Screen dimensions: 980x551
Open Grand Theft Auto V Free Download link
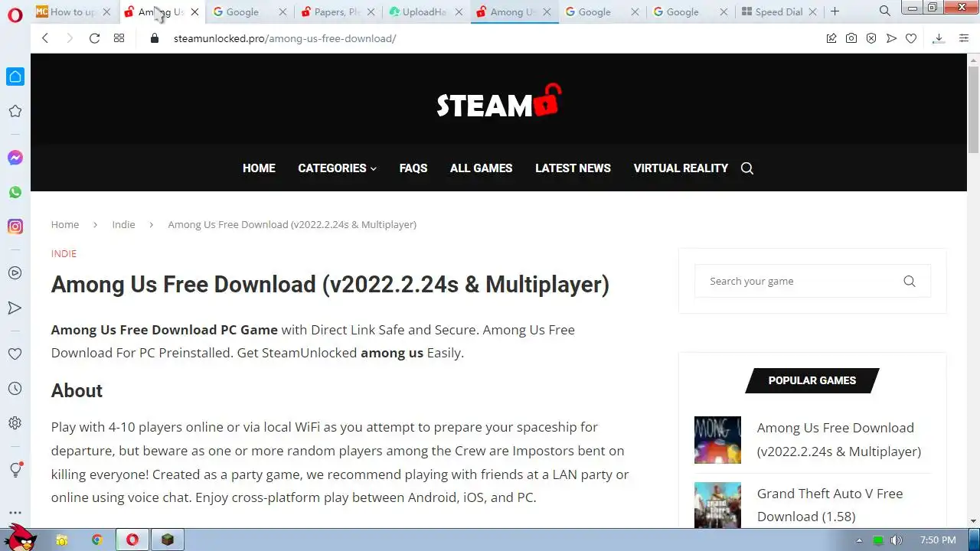(830, 505)
